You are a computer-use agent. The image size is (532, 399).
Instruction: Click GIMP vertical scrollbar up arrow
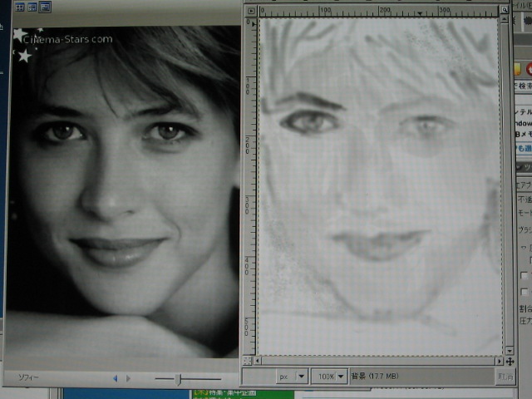505,19
